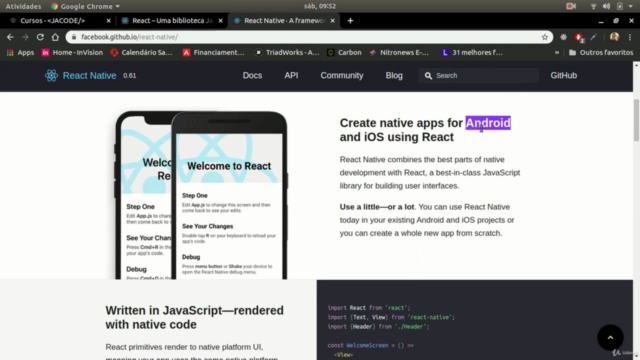The height and width of the screenshot is (360, 640).
Task: Open the Outros favoritos folder
Action: click(601, 52)
